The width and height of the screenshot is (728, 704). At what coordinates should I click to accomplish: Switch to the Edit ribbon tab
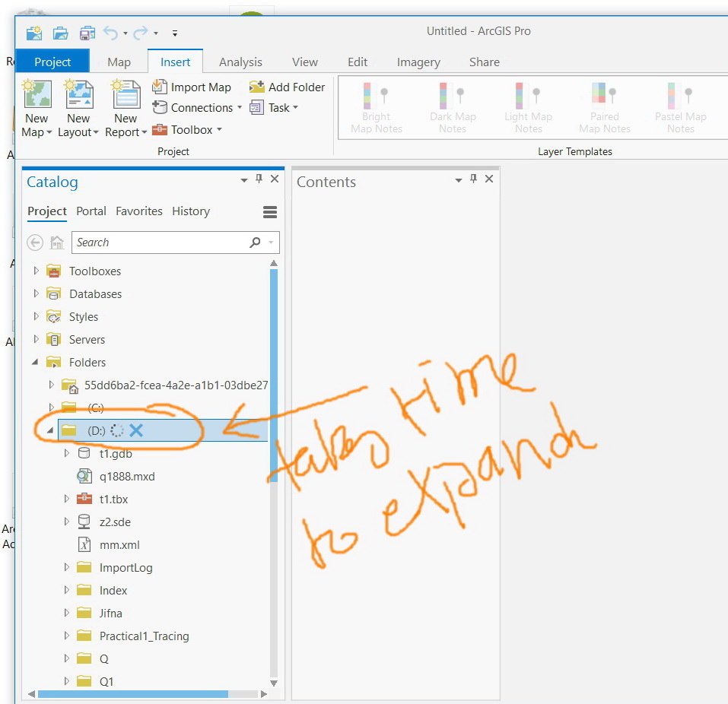[x=358, y=62]
